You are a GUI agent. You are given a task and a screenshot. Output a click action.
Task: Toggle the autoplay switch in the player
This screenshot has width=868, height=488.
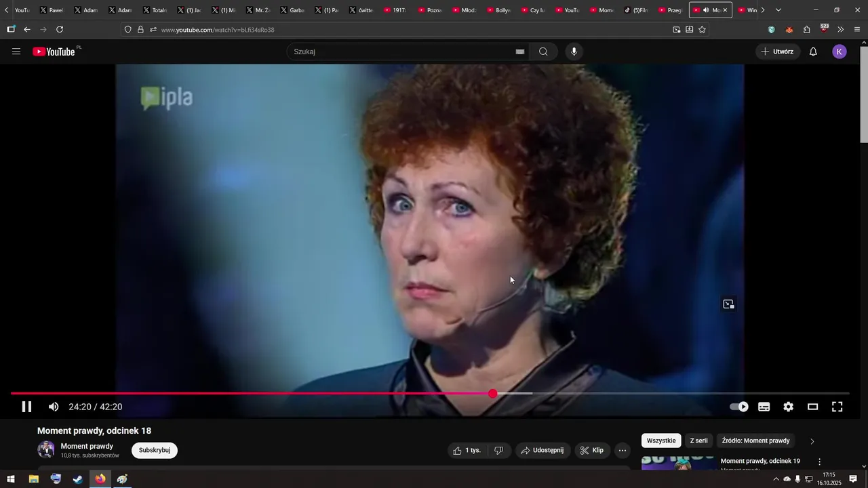(739, 407)
